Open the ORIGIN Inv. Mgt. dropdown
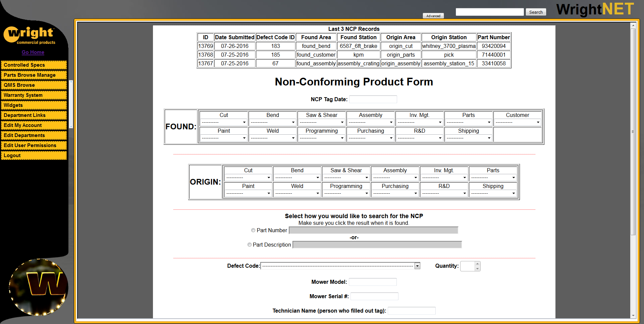 [x=444, y=178]
